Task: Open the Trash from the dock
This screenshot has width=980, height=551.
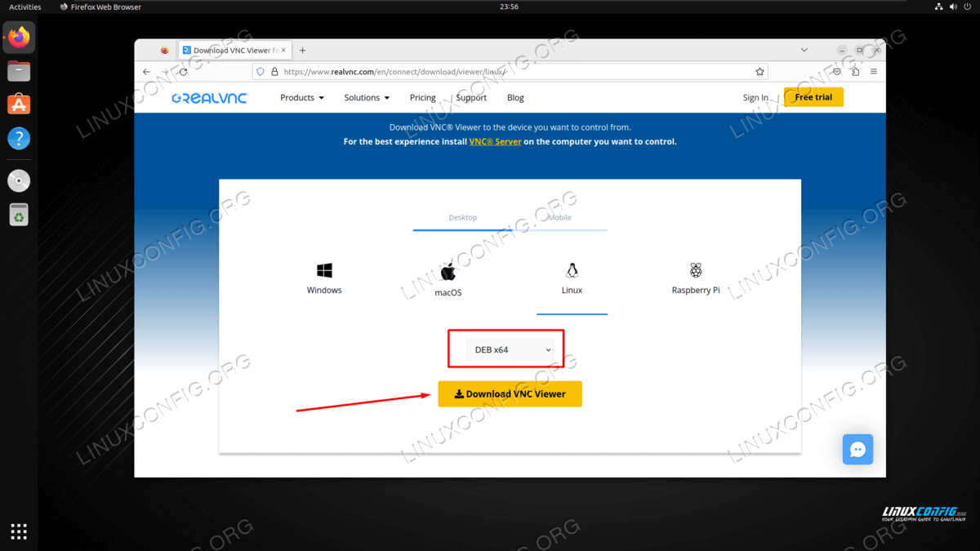Action: [19, 215]
